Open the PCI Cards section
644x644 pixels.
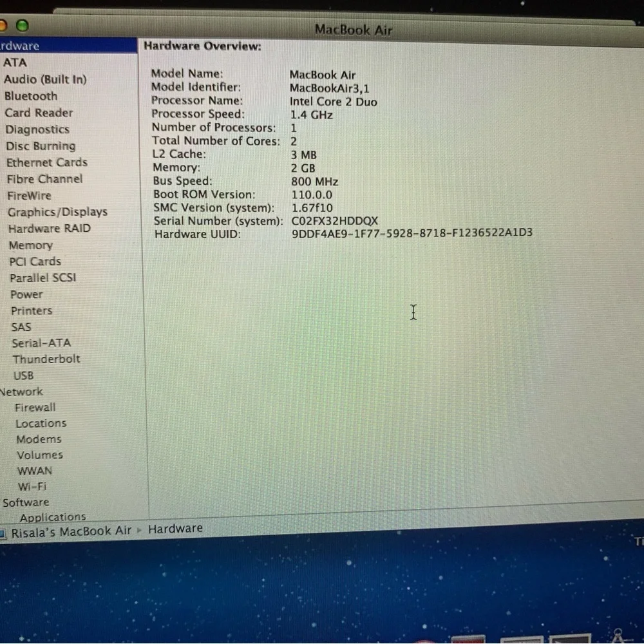tap(35, 261)
